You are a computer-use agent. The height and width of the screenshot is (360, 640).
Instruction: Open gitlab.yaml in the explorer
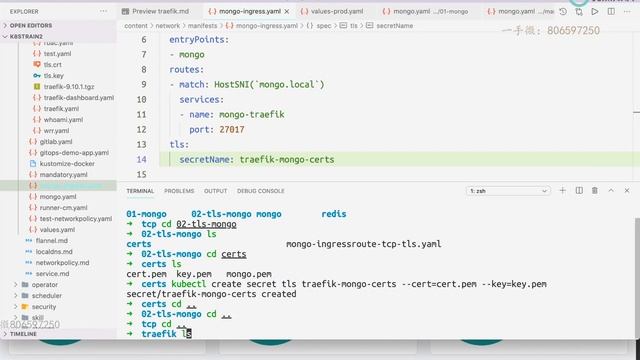tap(56, 142)
